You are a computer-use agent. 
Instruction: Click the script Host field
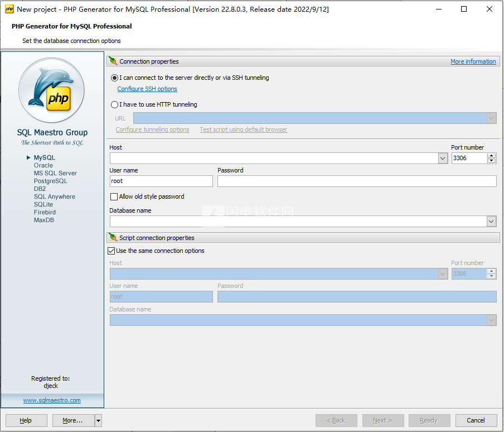point(274,273)
